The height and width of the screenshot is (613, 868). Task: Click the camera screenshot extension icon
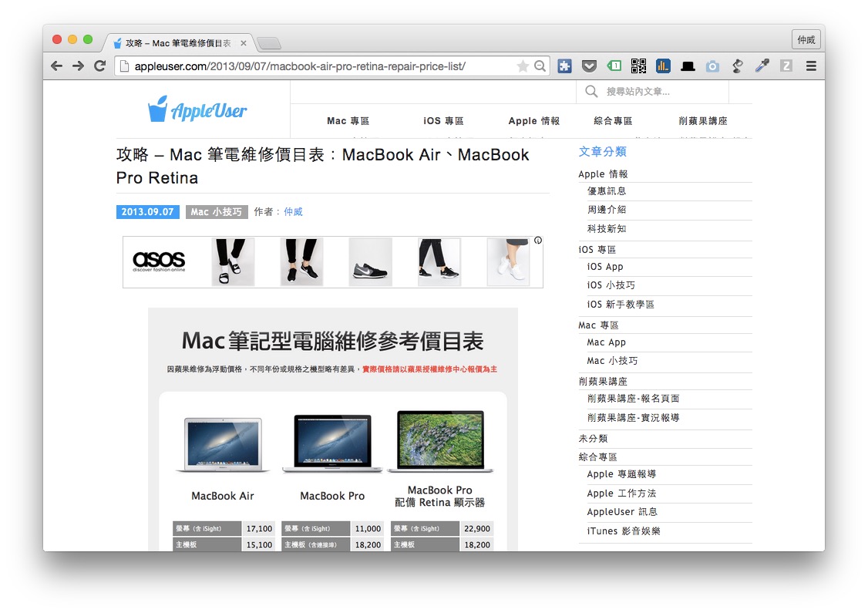[x=712, y=66]
